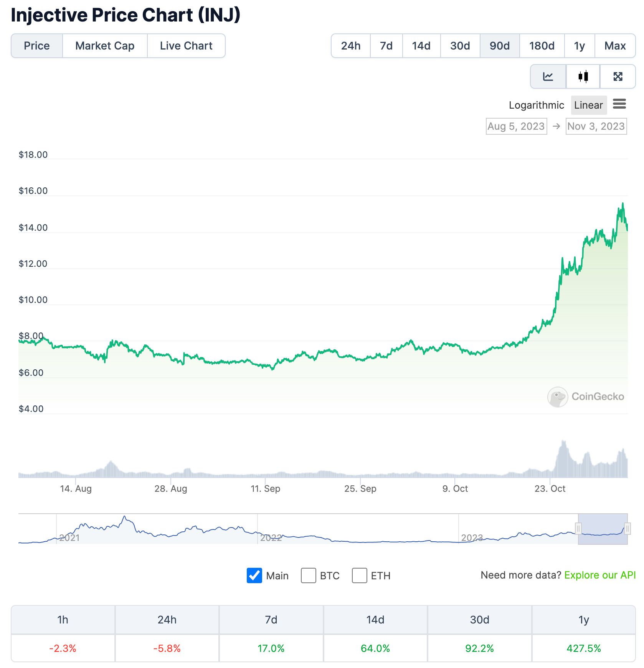
Task: Switch to the Live Chart tab
Action: [x=186, y=46]
